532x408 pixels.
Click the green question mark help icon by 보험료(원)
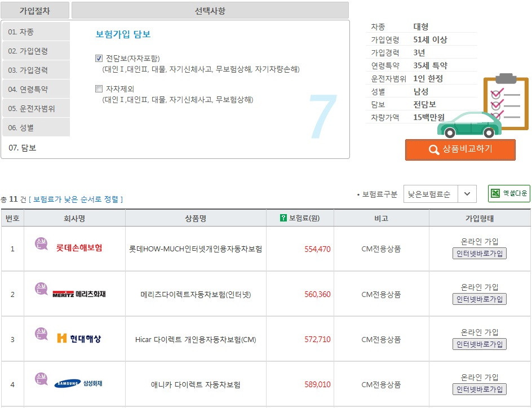[283, 218]
